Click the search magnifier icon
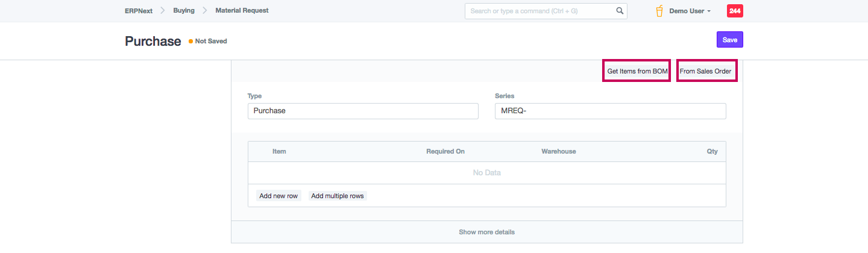The height and width of the screenshot is (253, 868). 620,11
